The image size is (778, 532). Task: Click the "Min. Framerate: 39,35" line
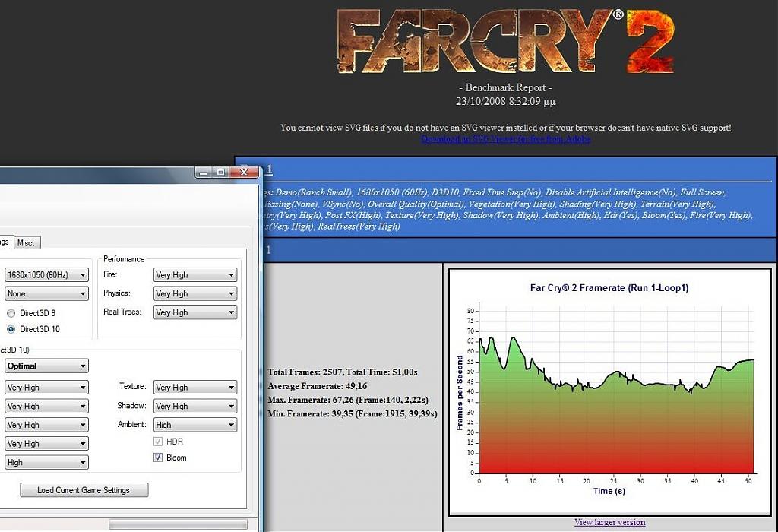353,413
